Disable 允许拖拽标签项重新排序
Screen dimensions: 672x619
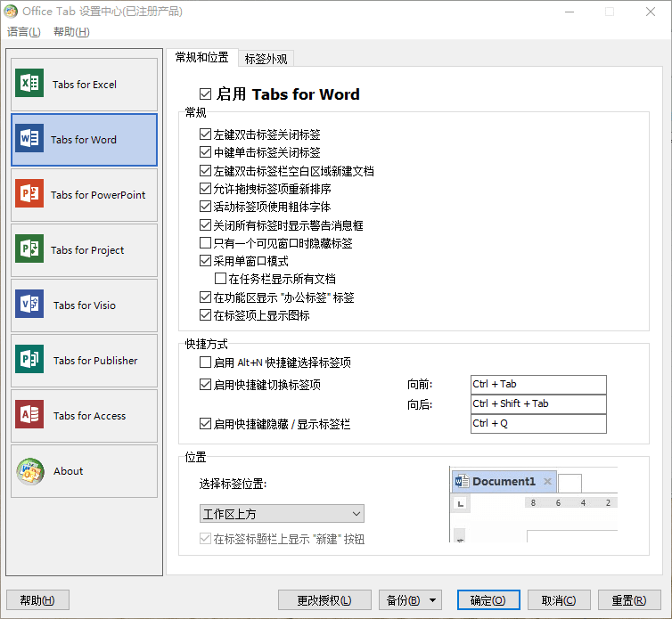coord(205,189)
